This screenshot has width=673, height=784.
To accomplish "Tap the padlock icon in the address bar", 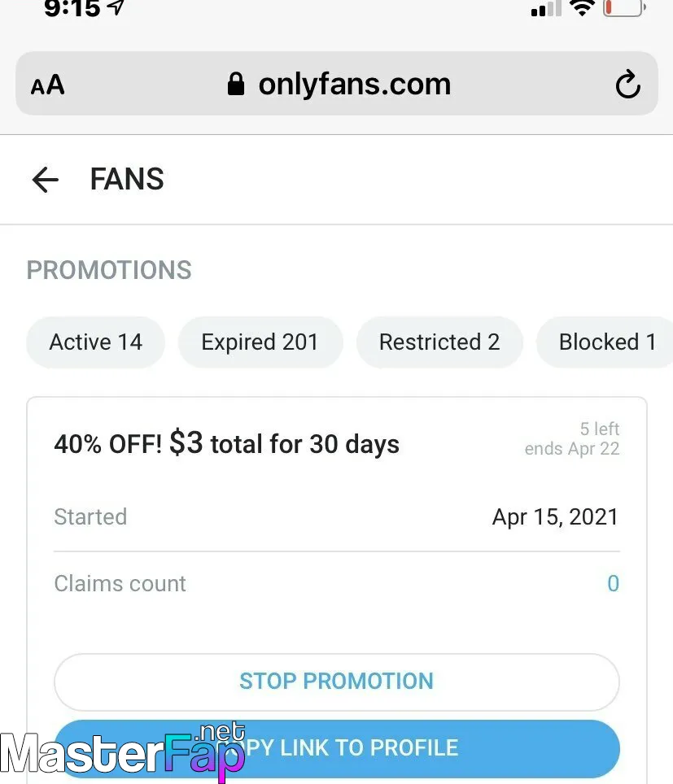I will click(x=236, y=84).
